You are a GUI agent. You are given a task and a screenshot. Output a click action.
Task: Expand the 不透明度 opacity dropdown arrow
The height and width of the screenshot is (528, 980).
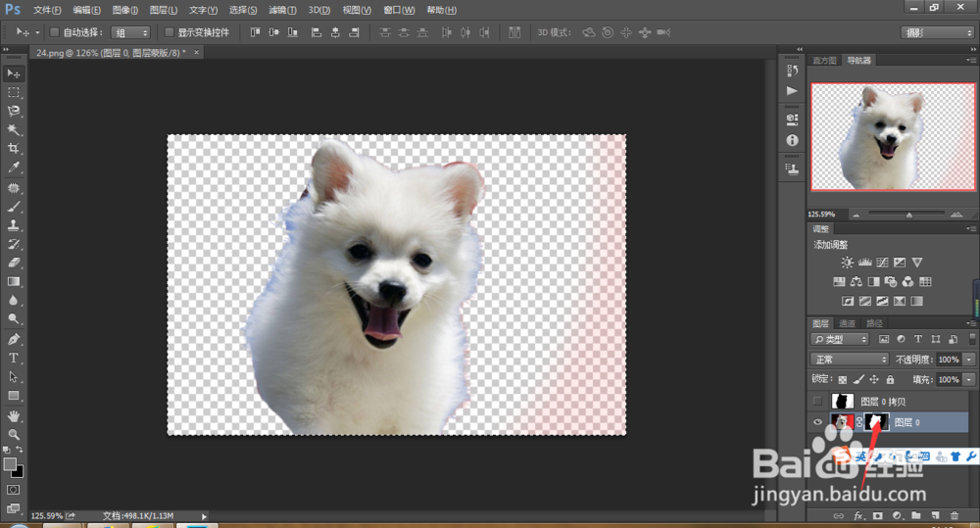tap(969, 360)
